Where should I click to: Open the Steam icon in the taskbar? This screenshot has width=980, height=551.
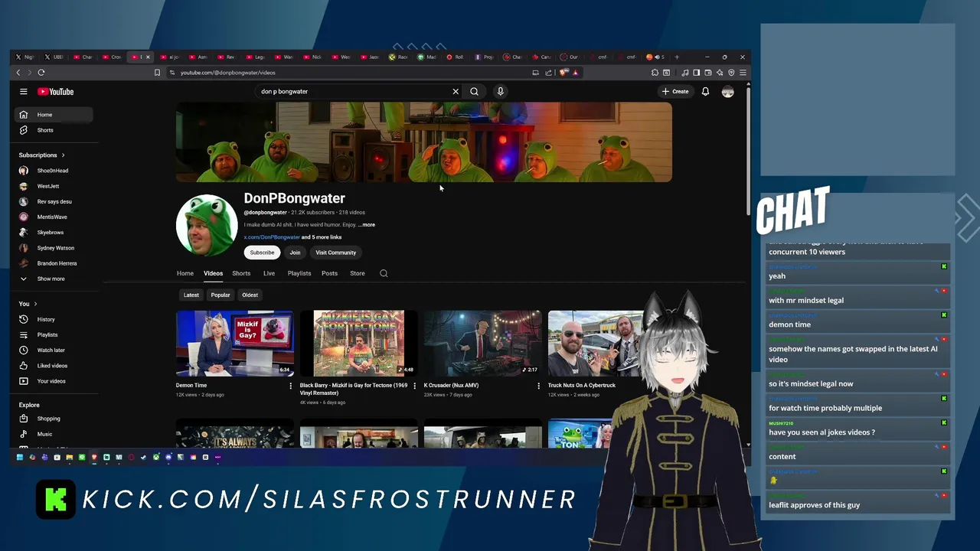tap(143, 458)
